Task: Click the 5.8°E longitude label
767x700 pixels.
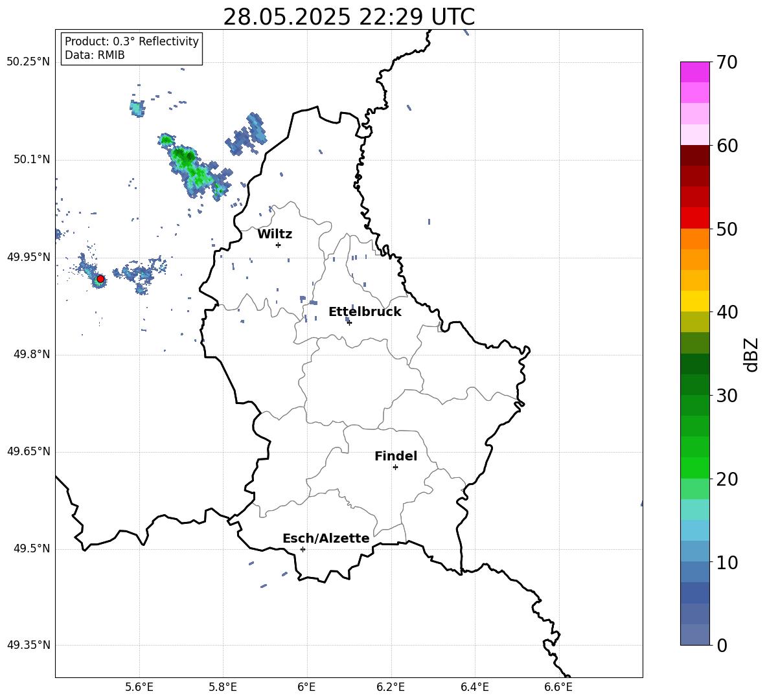Action: 223,687
